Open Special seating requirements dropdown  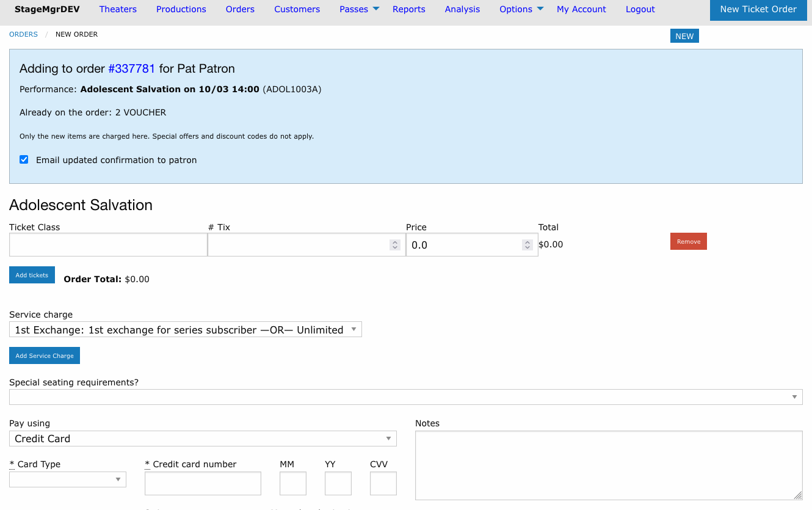(x=406, y=397)
